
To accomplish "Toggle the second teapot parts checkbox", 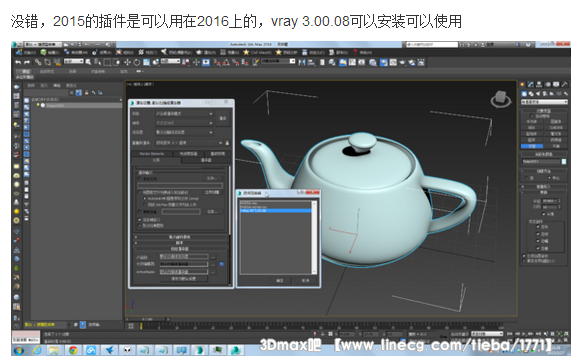I will coord(538,234).
